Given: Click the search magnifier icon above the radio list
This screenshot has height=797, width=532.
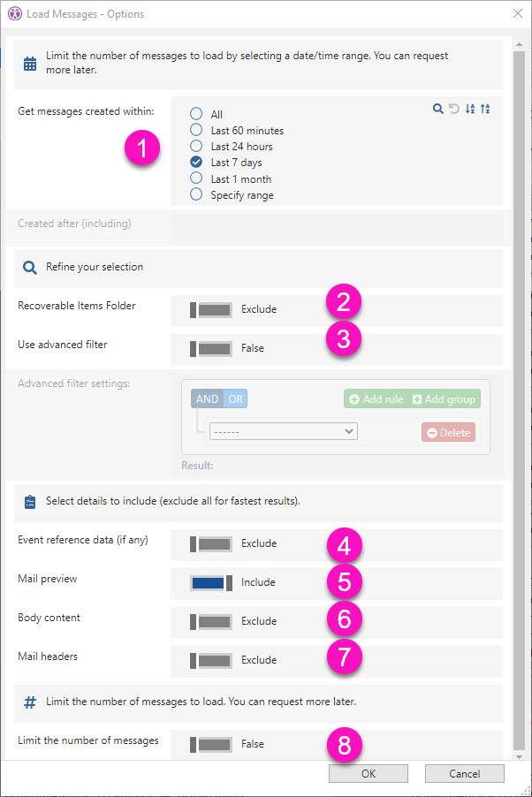Looking at the screenshot, I should [x=437, y=109].
